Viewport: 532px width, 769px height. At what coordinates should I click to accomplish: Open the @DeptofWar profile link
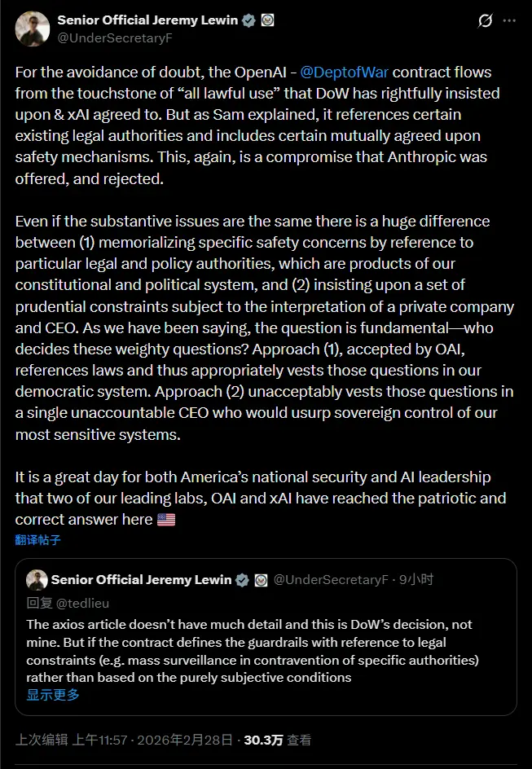click(x=345, y=72)
